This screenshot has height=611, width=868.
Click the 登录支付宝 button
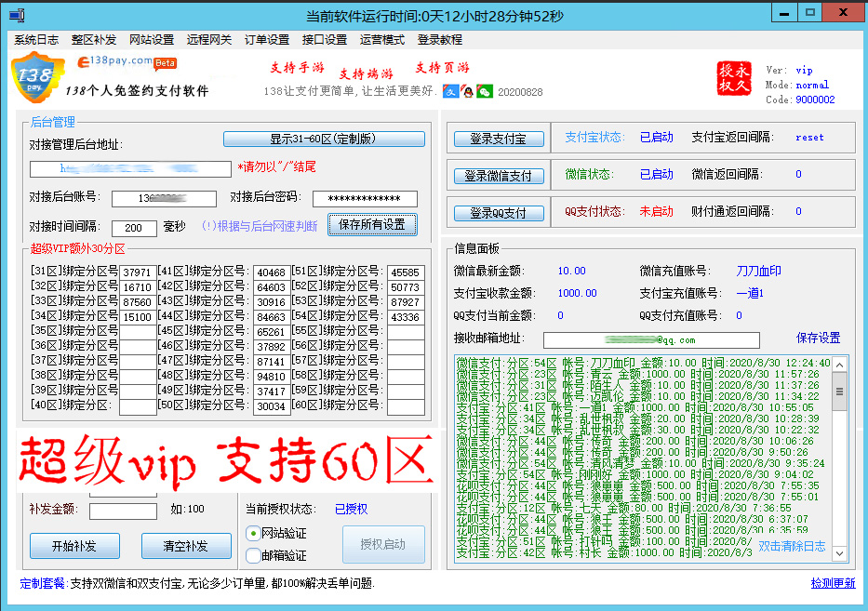point(499,139)
